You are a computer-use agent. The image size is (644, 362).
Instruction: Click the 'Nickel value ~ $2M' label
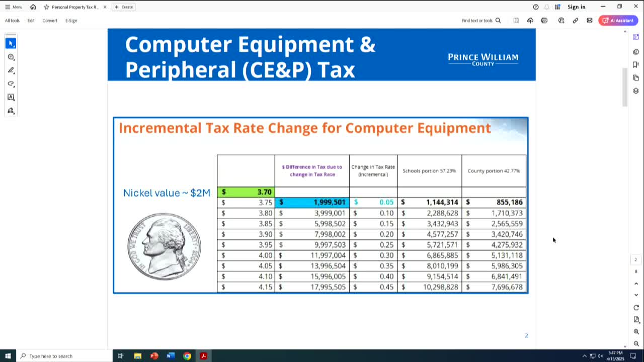point(167,193)
